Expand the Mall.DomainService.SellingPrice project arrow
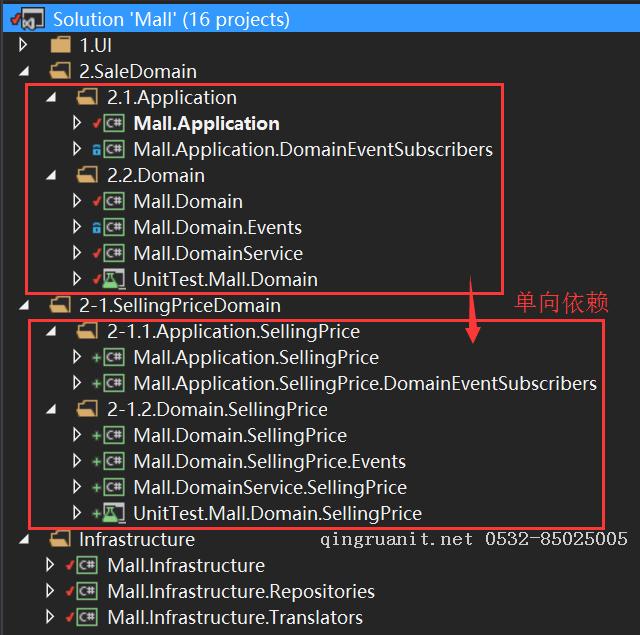The width and height of the screenshot is (640, 635). pyautogui.click(x=76, y=487)
